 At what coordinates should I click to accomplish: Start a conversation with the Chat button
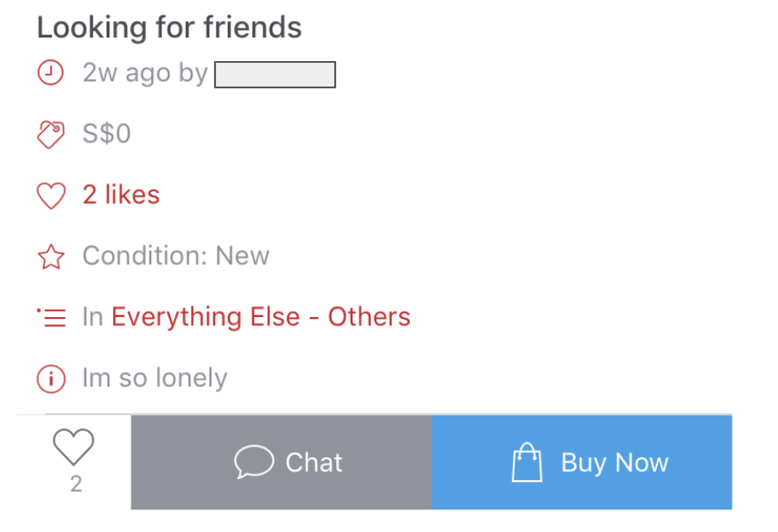click(x=282, y=463)
